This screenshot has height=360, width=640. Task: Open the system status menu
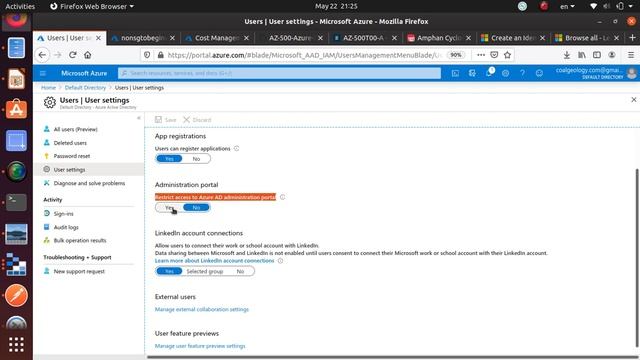point(612,6)
